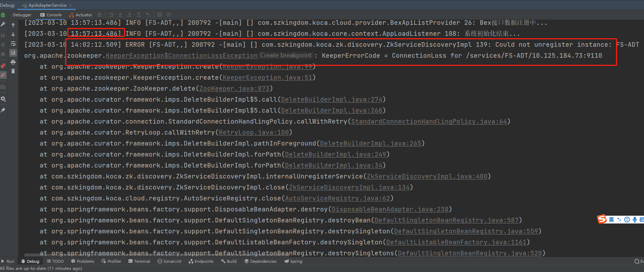The height and width of the screenshot is (272, 644).
Task: Click the down arrow stack trace navigation
Action: tap(13, 34)
